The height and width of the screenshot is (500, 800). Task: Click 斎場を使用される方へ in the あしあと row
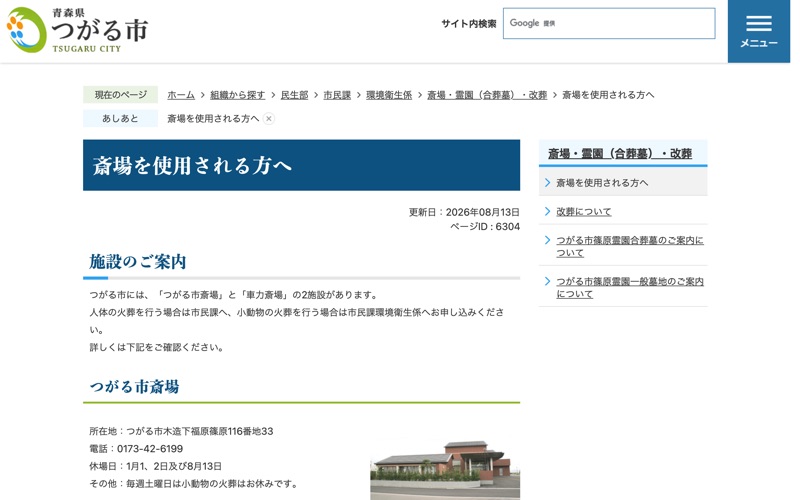point(213,118)
